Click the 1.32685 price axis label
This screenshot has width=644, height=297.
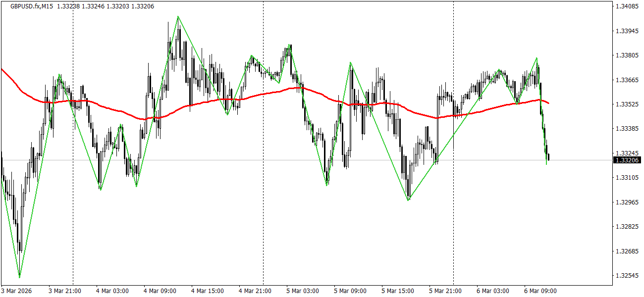pos(627,251)
